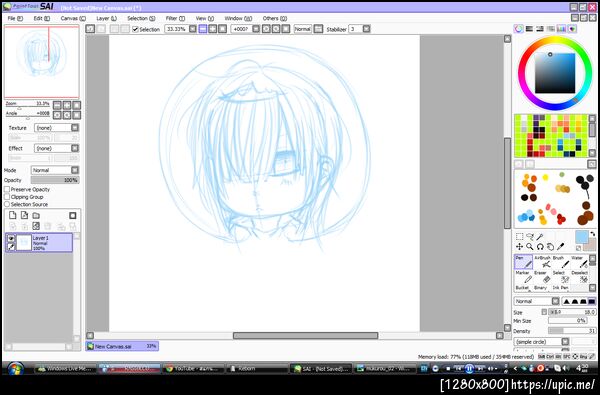This screenshot has width=600, height=395.
Task: Open the Stabilizer value dropdown
Action: (367, 29)
